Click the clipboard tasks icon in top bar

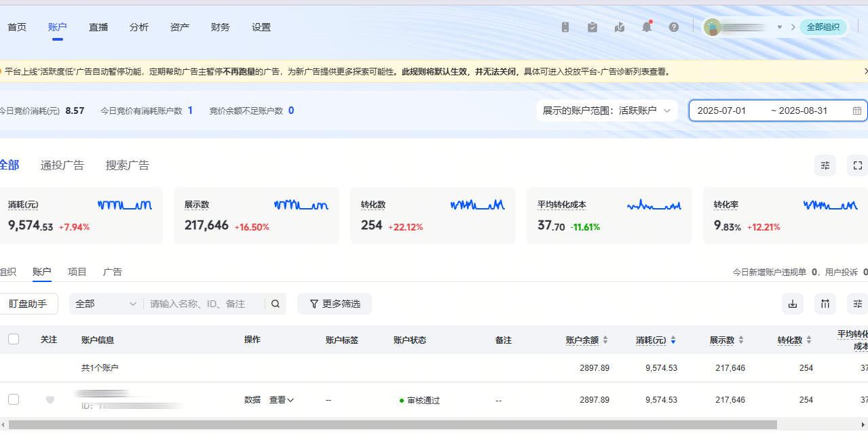[592, 27]
